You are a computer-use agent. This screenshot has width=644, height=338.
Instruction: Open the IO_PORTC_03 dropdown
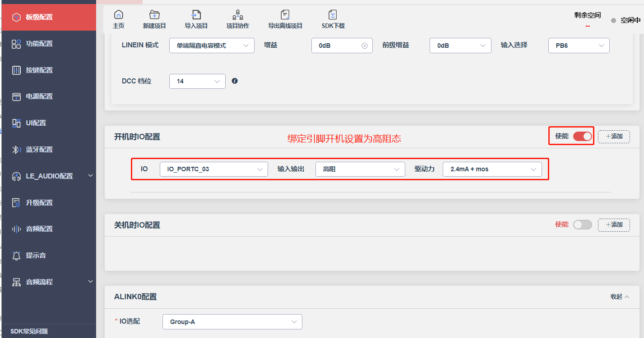pyautogui.click(x=214, y=169)
